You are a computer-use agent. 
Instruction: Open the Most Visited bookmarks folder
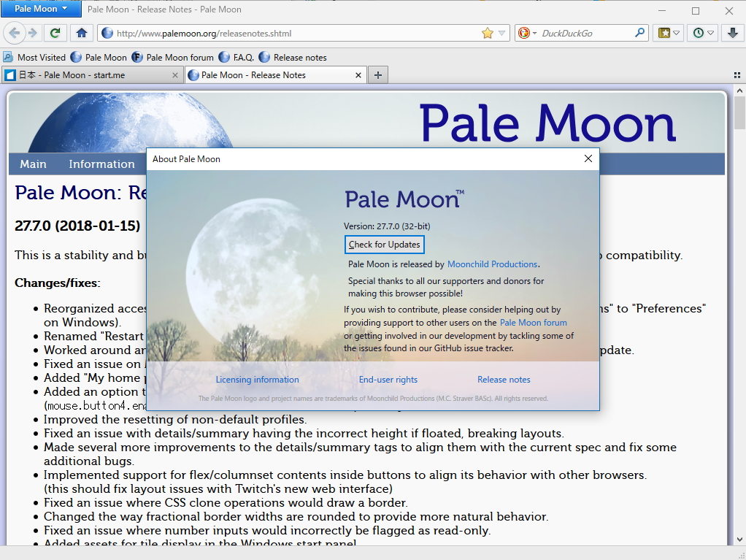coord(33,57)
